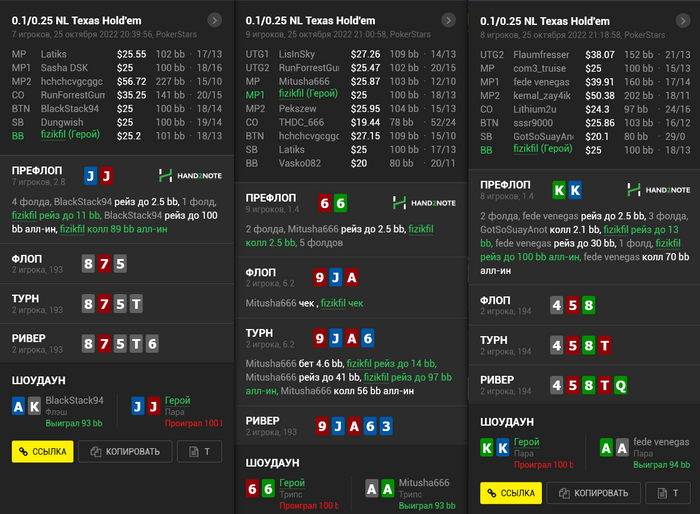This screenshot has height=514, width=700.
Task: Click blue 6 card on second hand turn
Action: (x=367, y=338)
